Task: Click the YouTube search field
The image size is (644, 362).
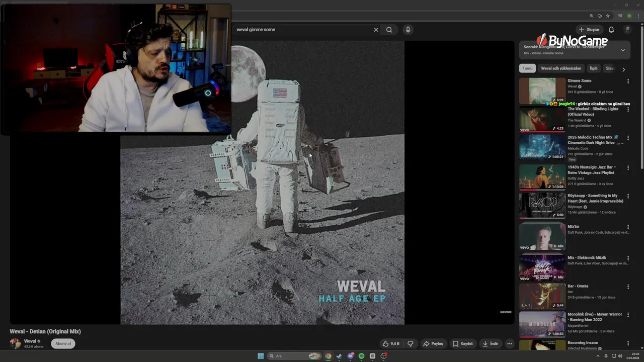Action: (x=302, y=30)
